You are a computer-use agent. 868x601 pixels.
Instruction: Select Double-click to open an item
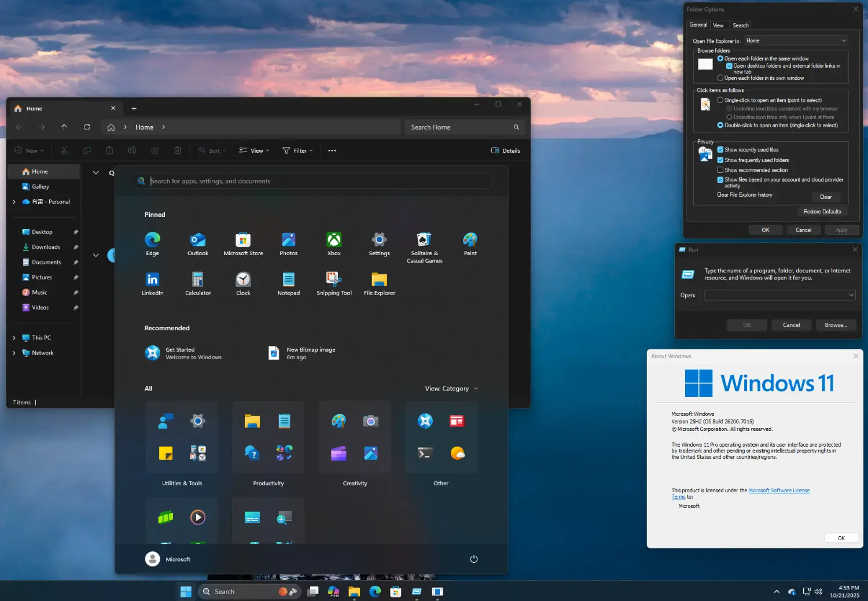click(x=720, y=125)
